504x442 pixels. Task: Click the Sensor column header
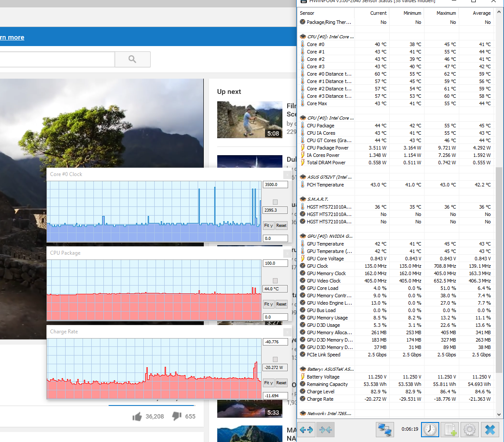pyautogui.click(x=326, y=13)
